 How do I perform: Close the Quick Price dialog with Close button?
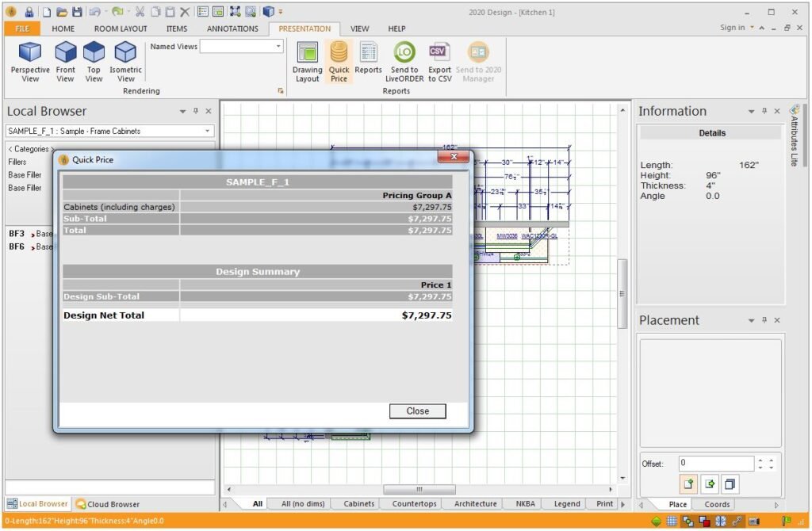click(x=417, y=411)
